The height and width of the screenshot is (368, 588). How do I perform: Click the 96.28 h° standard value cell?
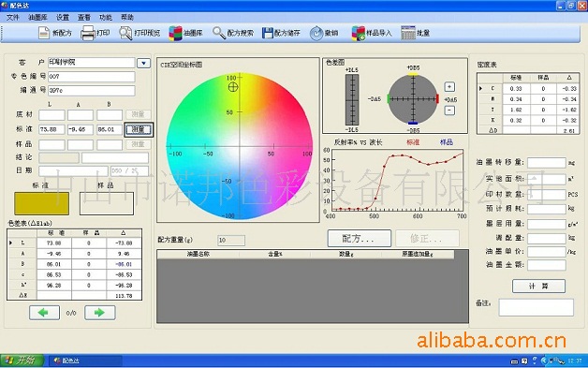coord(54,285)
